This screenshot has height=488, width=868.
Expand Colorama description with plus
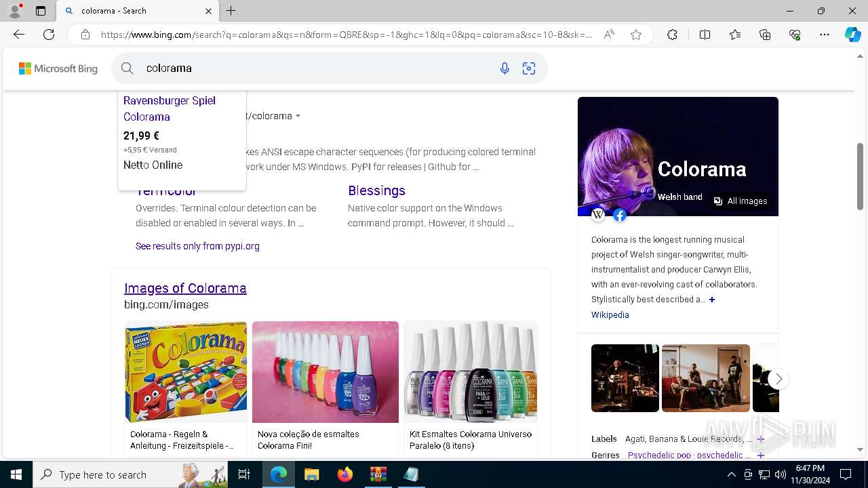(x=712, y=300)
